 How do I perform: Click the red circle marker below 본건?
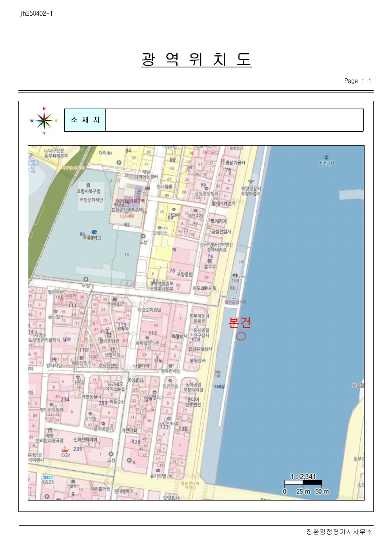coord(241,336)
